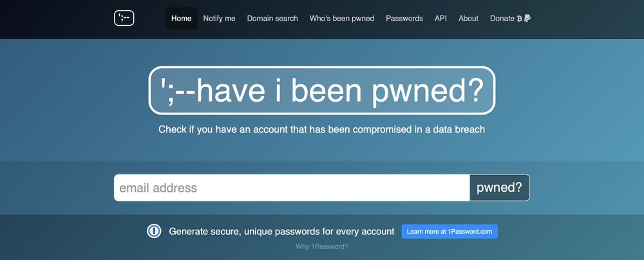644x260 pixels.
Task: Go to the Home tab
Action: (182, 19)
